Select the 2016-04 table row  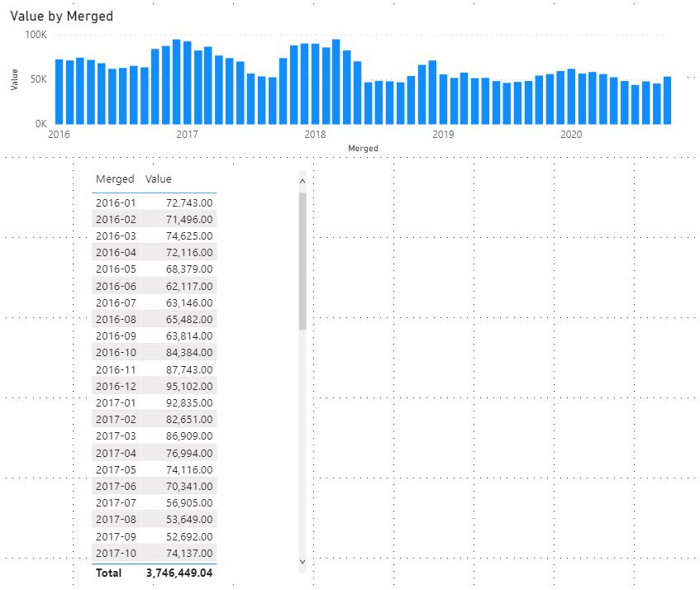(x=154, y=253)
